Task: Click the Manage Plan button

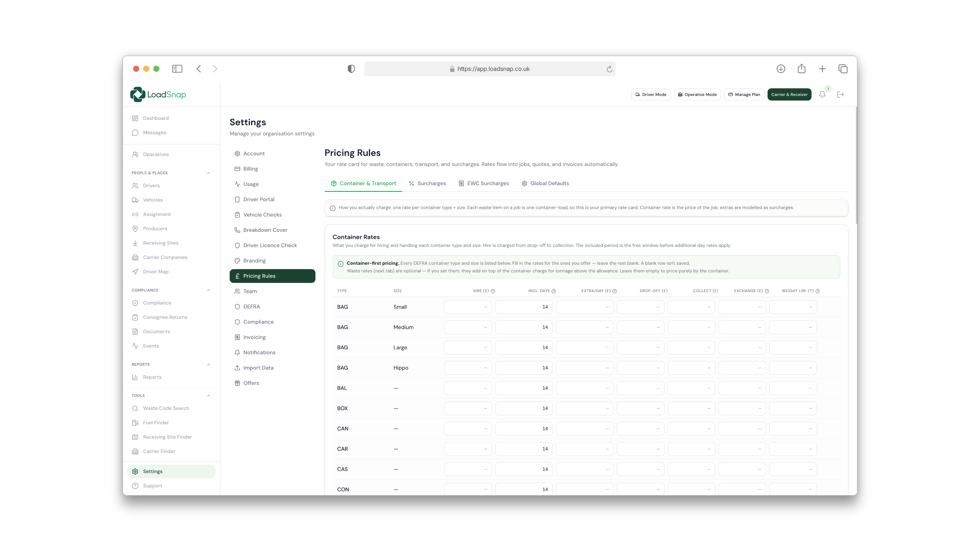Action: pyautogui.click(x=744, y=94)
